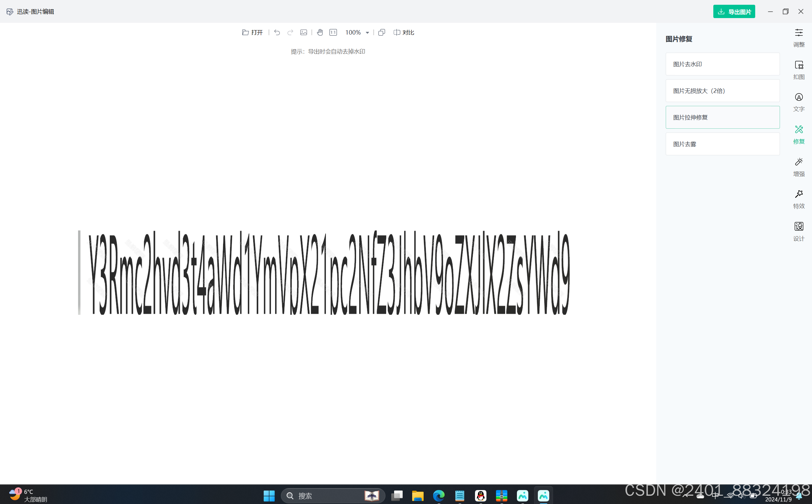Open the 增强 enhance panel
The height and width of the screenshot is (504, 812).
(x=799, y=167)
